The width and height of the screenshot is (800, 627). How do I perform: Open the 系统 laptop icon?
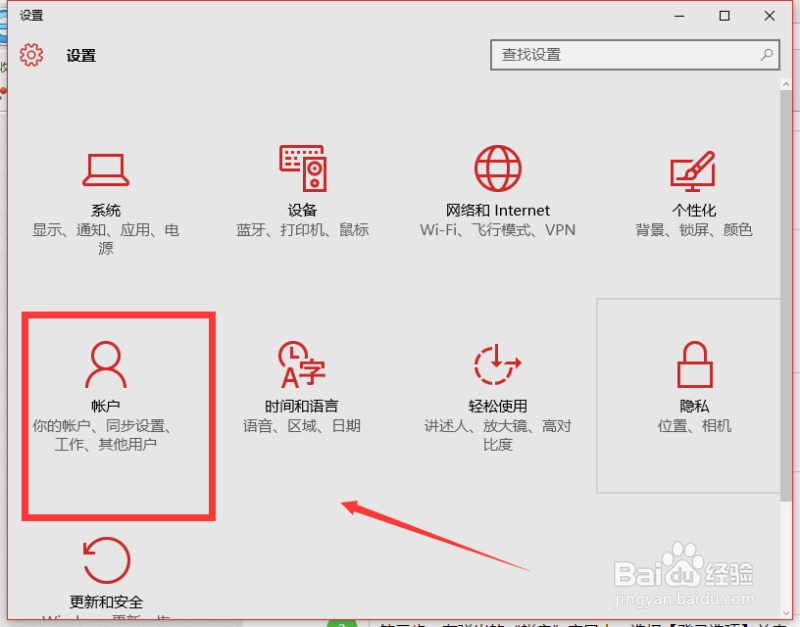click(106, 170)
